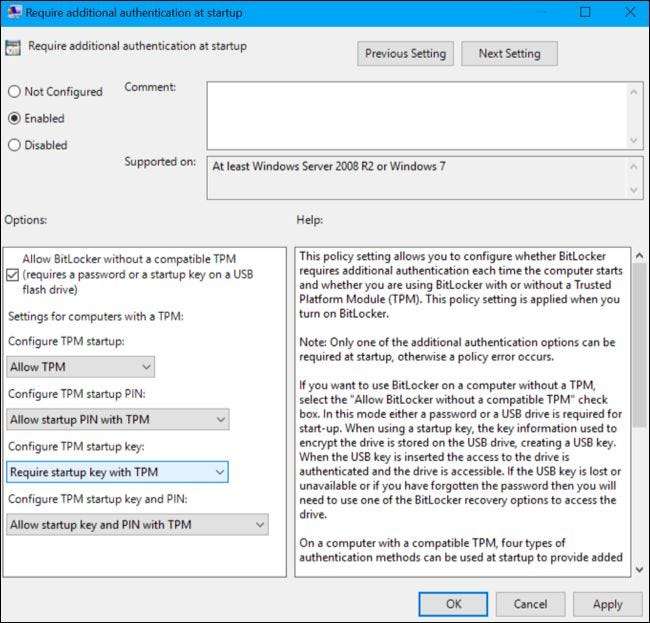650x623 pixels.
Task: Go to the Previous Setting
Action: coord(405,53)
